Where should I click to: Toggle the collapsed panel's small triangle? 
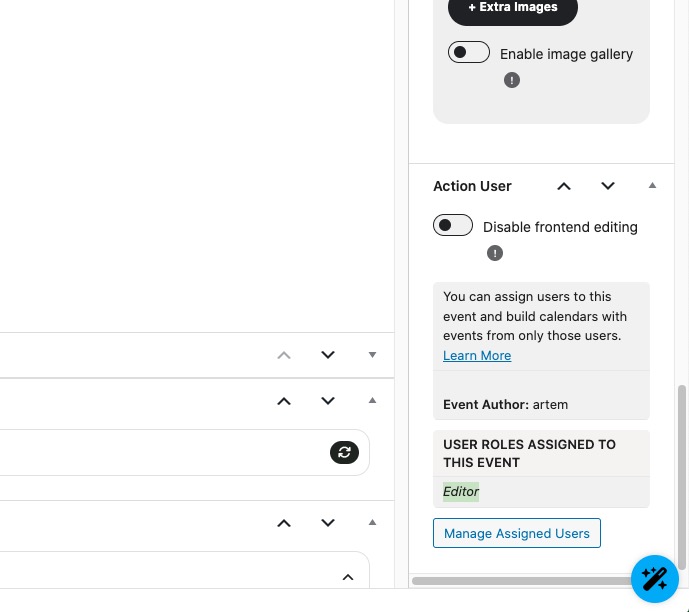(372, 355)
